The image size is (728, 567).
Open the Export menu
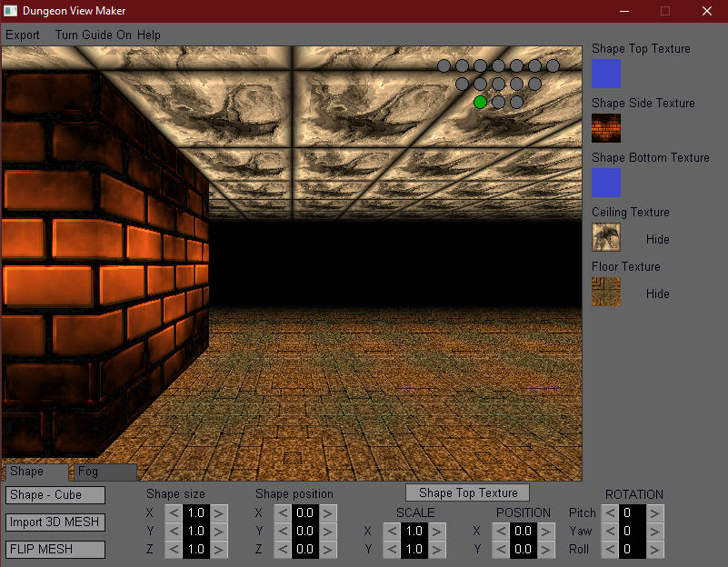coord(23,35)
